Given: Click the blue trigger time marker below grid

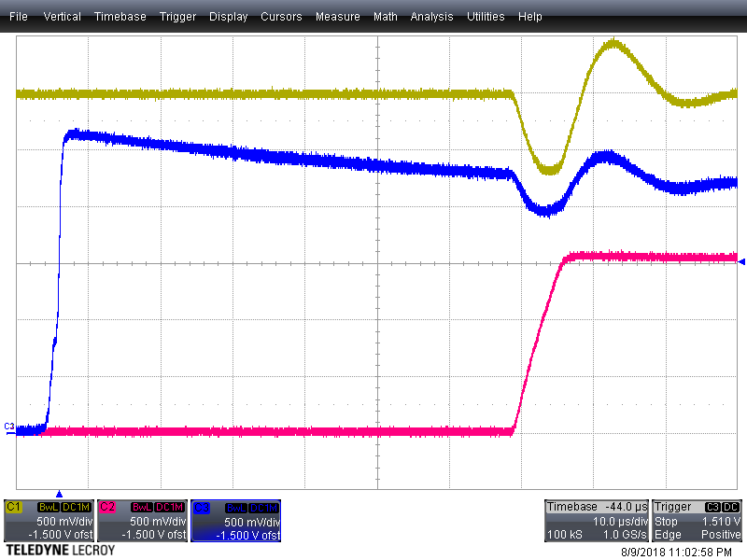Looking at the screenshot, I should point(59,494).
